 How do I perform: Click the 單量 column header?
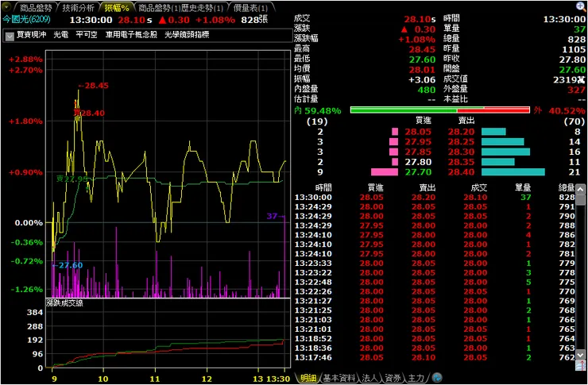point(523,188)
